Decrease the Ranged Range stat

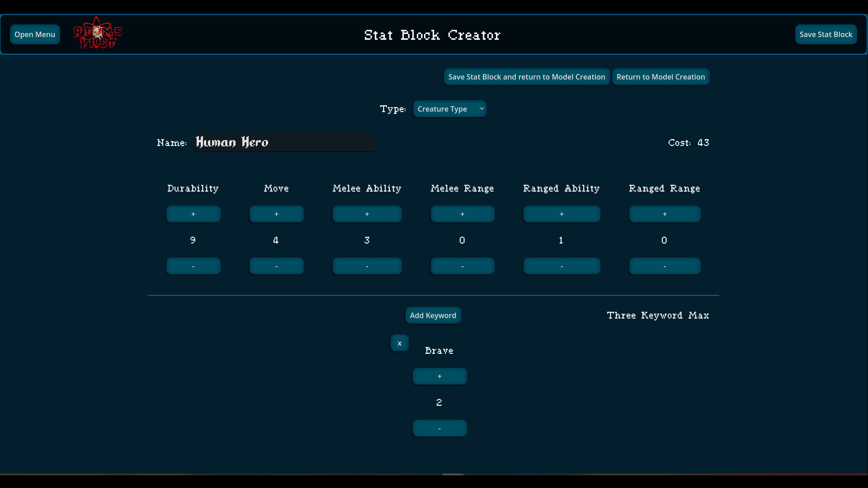point(664,266)
